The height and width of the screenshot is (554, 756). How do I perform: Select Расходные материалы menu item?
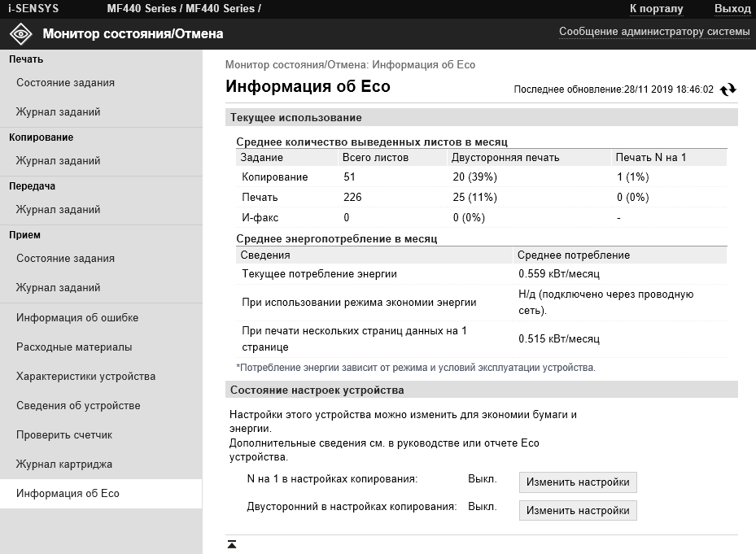(74, 347)
